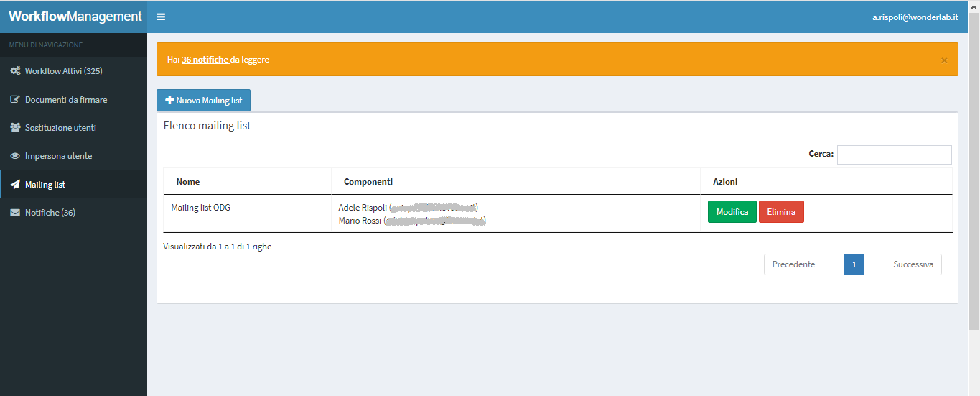The image size is (980, 396).
Task: Open the 36 notifiche link
Action: pyautogui.click(x=205, y=60)
